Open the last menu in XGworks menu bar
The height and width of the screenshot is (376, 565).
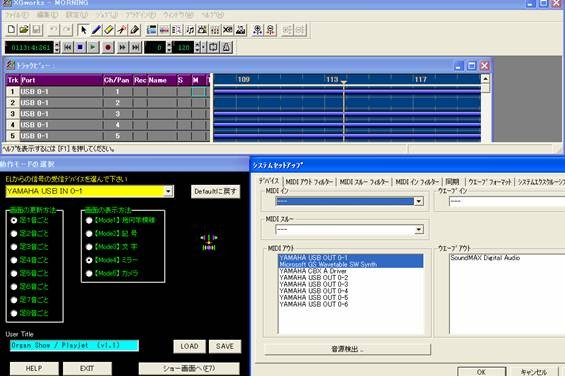(x=212, y=15)
